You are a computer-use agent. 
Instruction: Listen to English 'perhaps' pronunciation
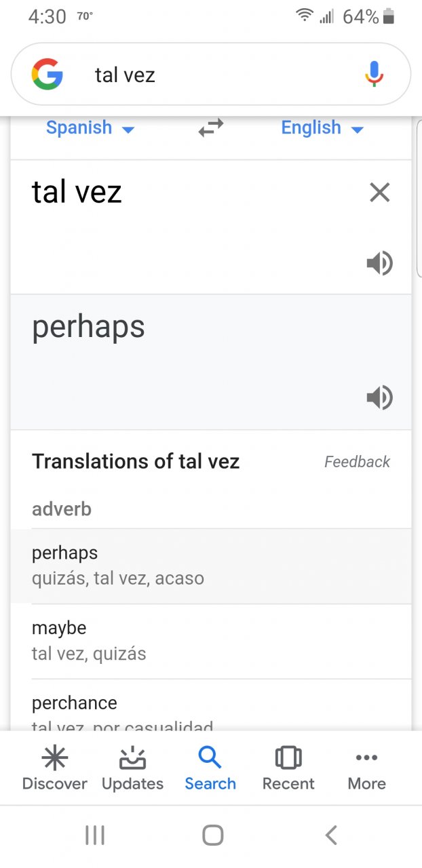[379, 397]
